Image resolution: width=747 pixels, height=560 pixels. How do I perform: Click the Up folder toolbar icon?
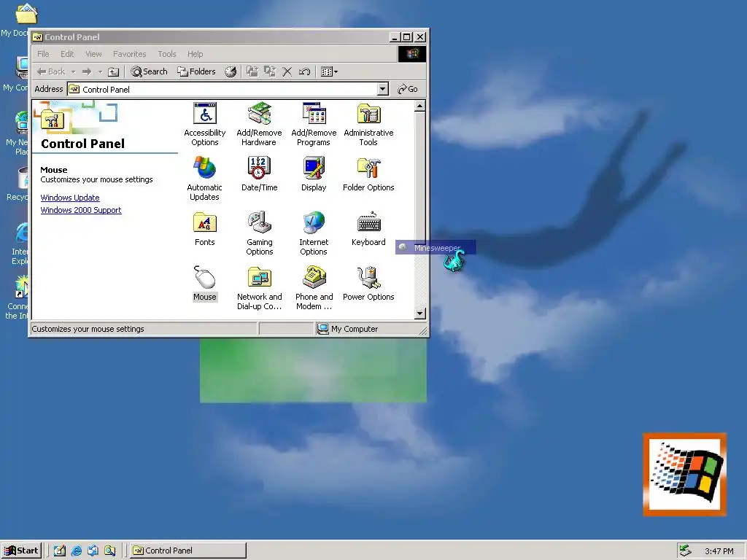(113, 72)
